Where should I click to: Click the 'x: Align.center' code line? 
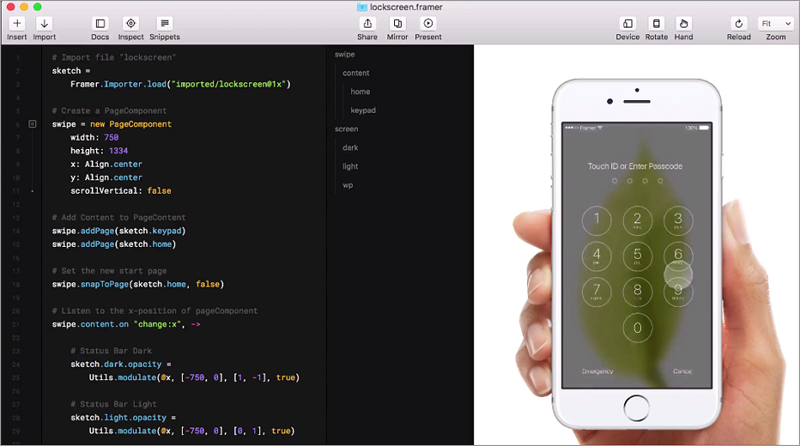(x=106, y=164)
